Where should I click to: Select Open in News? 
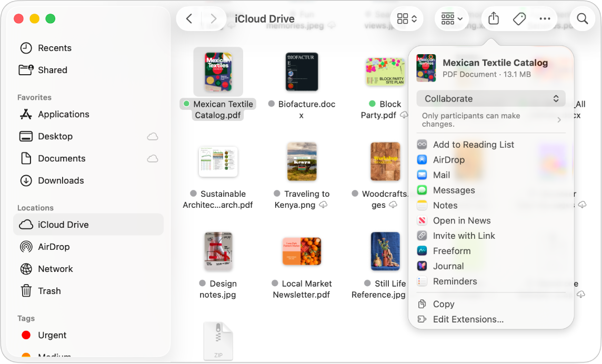(461, 220)
